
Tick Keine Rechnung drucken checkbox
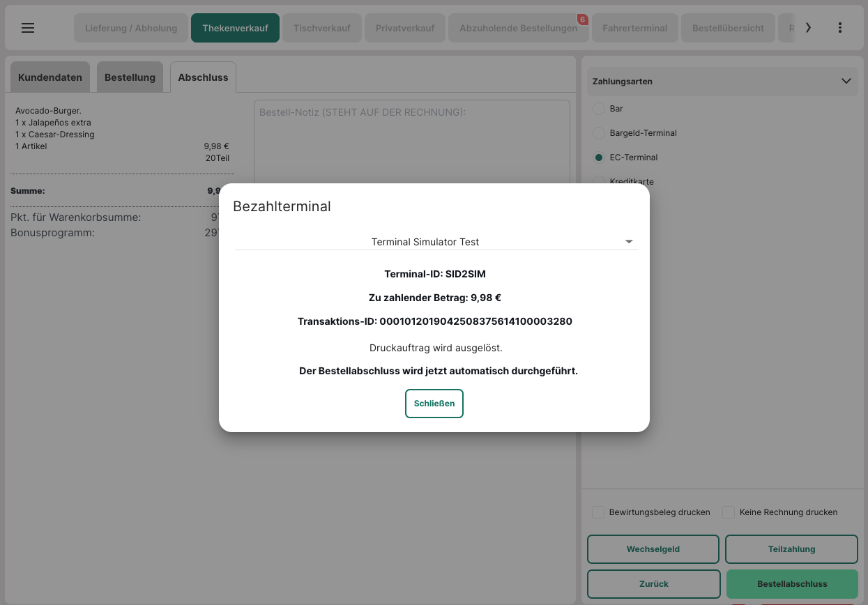pos(729,512)
